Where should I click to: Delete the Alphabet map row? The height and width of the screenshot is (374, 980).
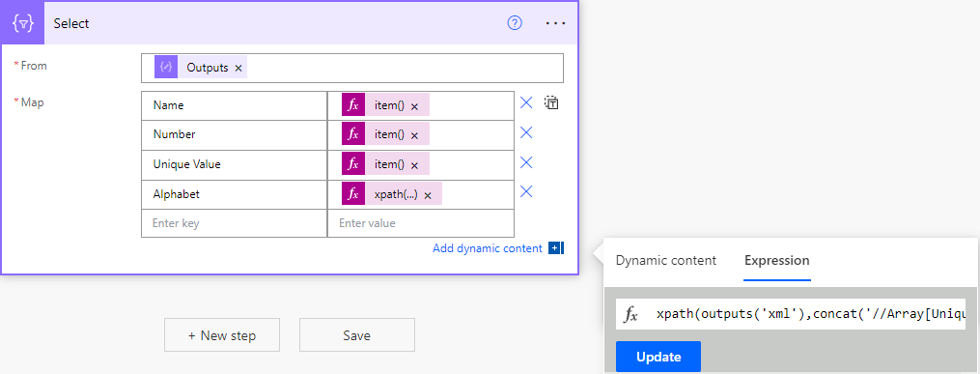click(526, 191)
